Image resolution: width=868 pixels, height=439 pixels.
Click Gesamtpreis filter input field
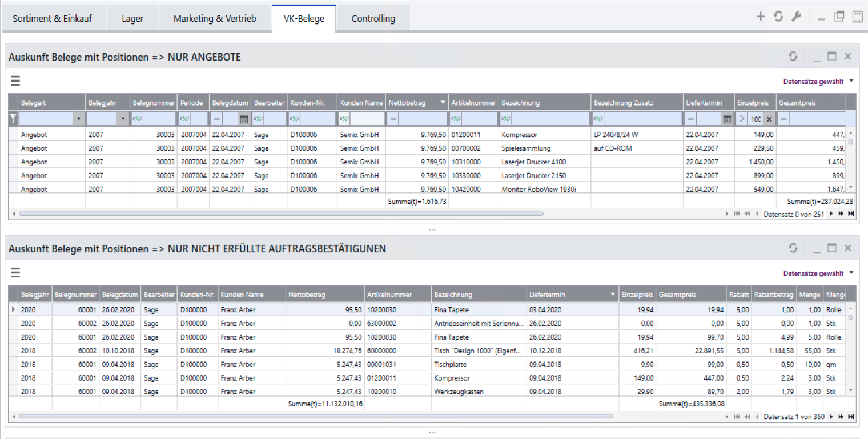pyautogui.click(x=817, y=119)
